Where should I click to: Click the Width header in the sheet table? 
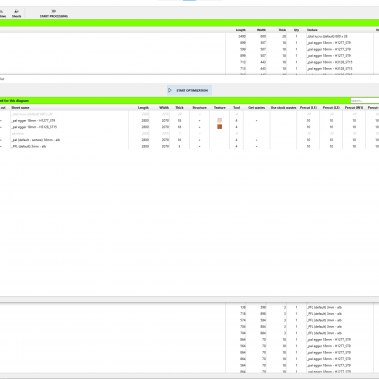click(164, 108)
